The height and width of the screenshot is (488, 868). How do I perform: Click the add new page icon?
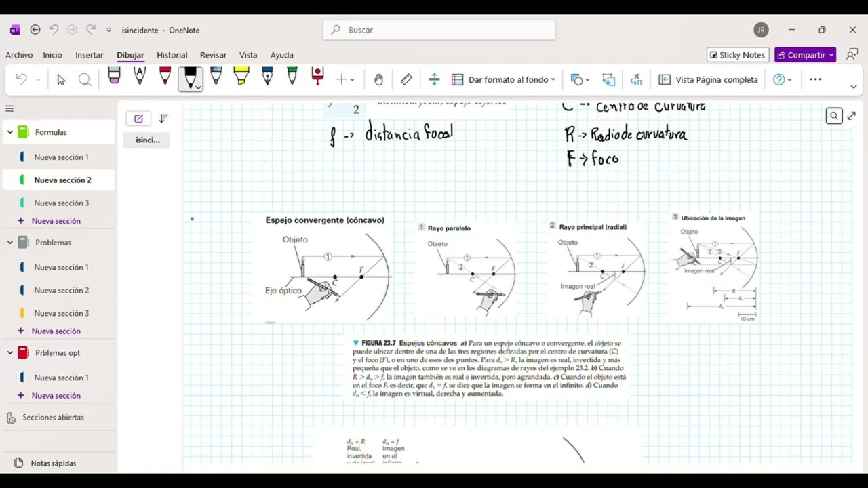[138, 119]
